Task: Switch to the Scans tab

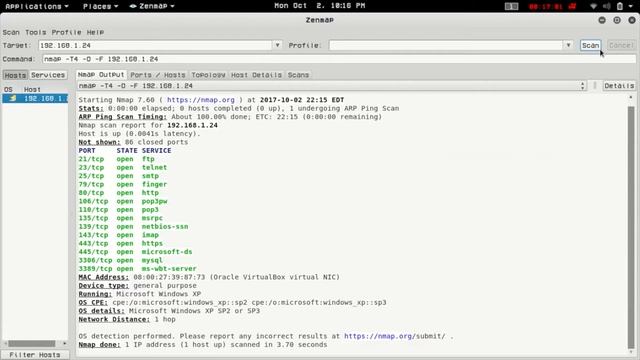Action: click(298, 75)
